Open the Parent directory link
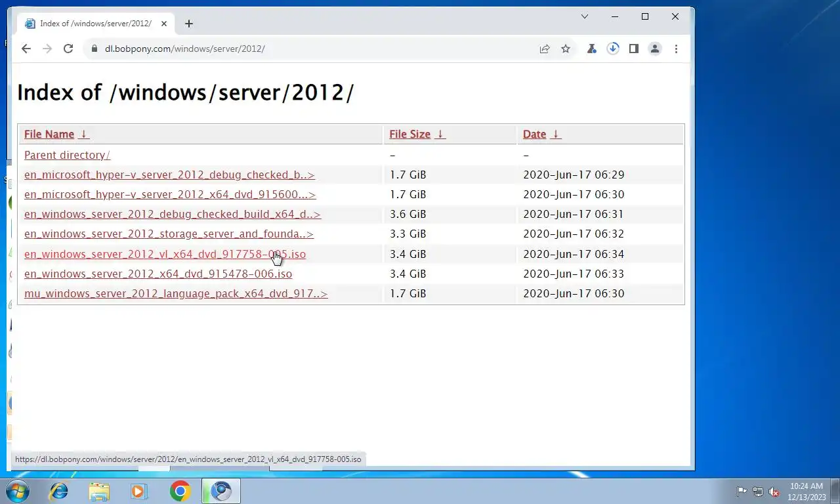This screenshot has height=504, width=840. point(67,155)
